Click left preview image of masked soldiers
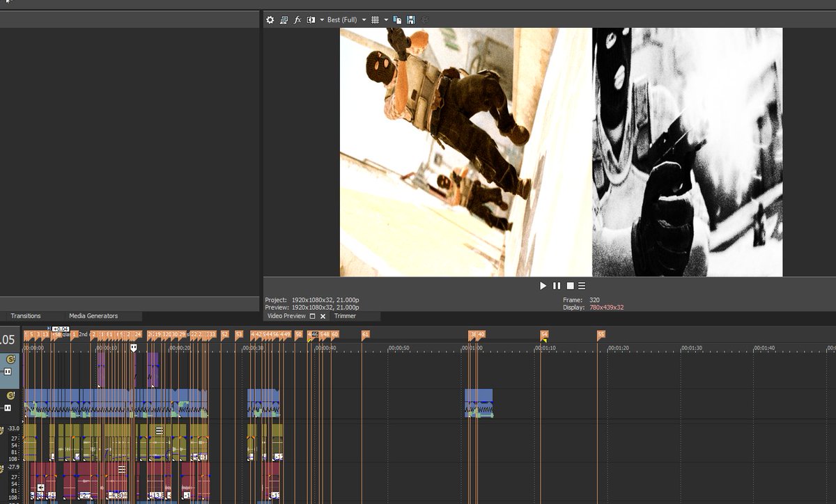The width and height of the screenshot is (836, 504). [x=466, y=152]
